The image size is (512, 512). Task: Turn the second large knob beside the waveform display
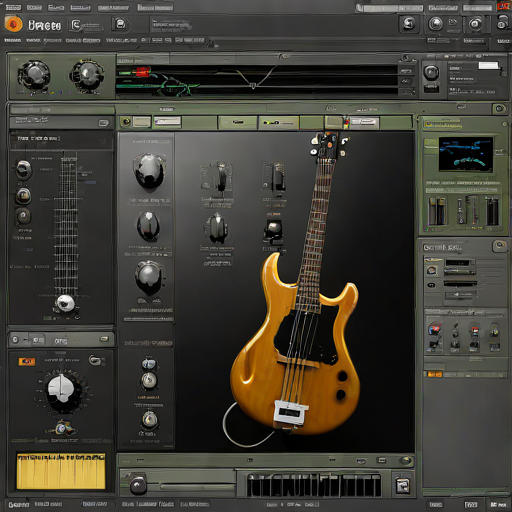[87, 75]
